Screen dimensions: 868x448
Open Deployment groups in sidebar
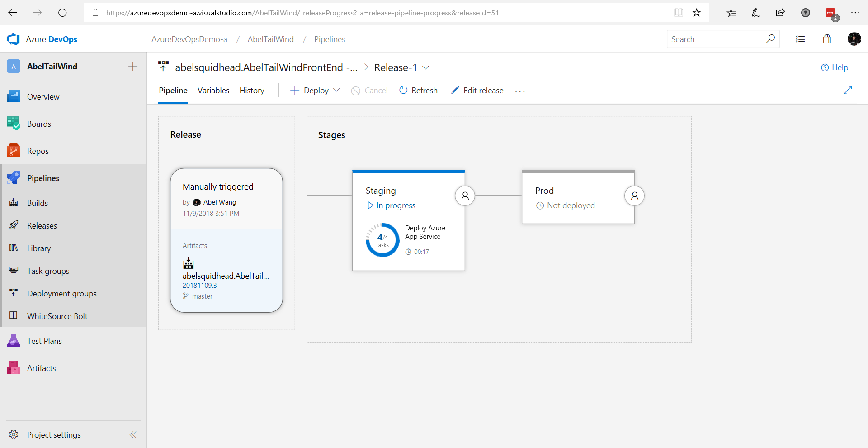pos(62,294)
